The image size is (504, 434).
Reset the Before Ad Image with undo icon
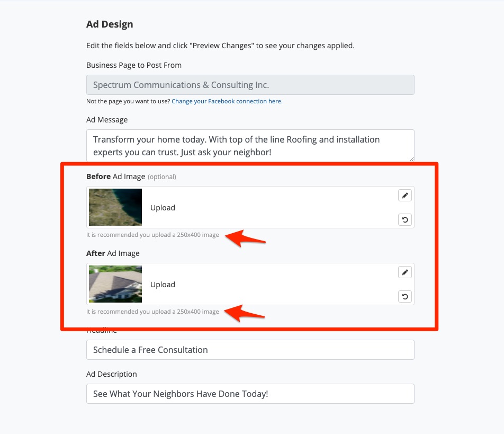[x=405, y=220]
